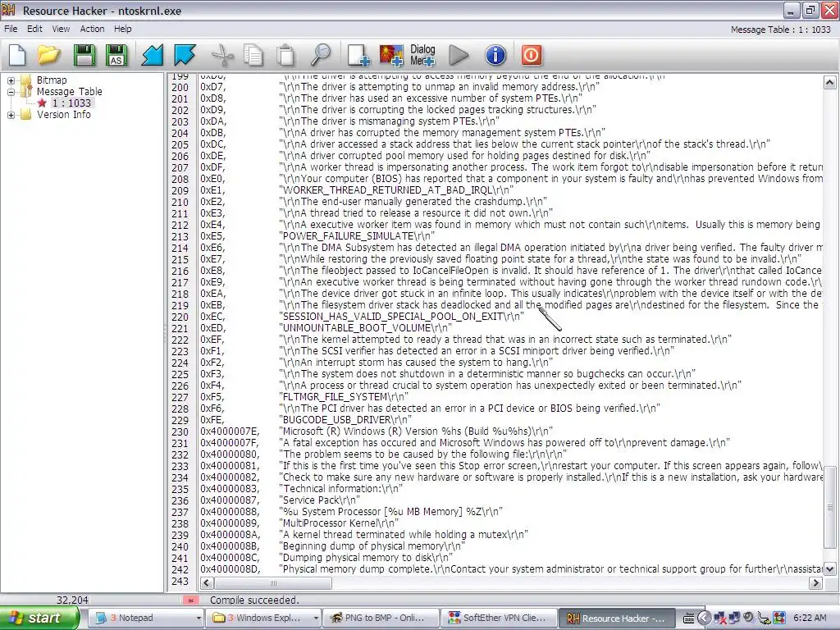Screen dimensions: 840x630
Task: Click the Add image resource icon
Action: click(391, 55)
